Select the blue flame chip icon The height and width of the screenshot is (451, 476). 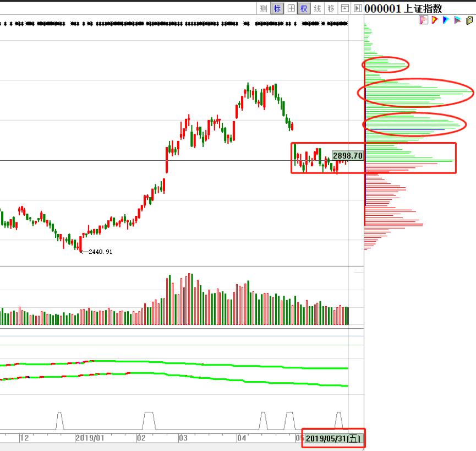[x=446, y=20]
